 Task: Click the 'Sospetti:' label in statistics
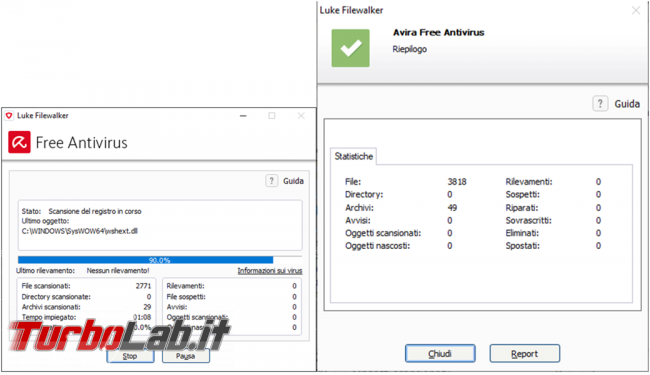point(522,194)
